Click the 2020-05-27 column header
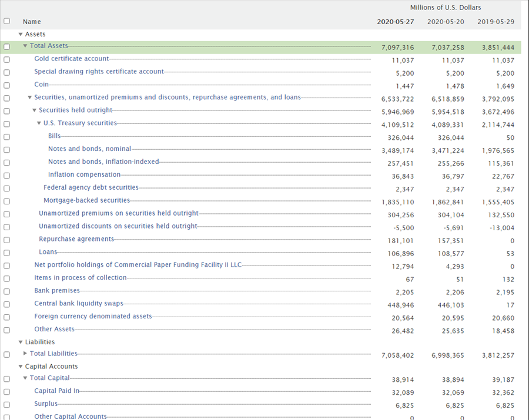 [396, 22]
